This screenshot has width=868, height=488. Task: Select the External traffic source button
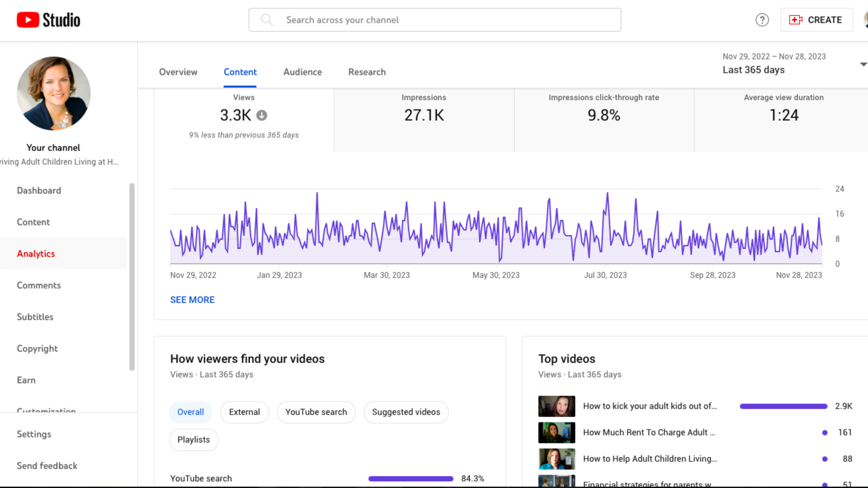tap(244, 412)
